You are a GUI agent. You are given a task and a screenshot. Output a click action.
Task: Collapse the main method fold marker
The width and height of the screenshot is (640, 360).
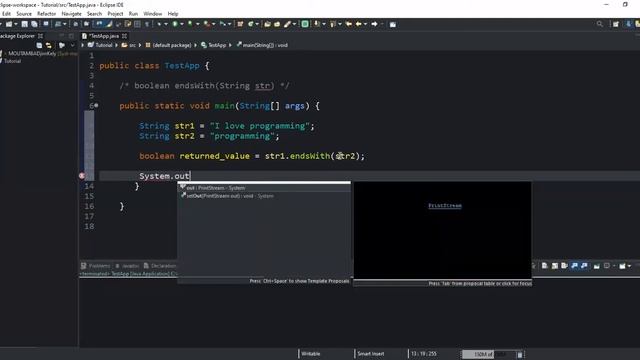coord(96,105)
